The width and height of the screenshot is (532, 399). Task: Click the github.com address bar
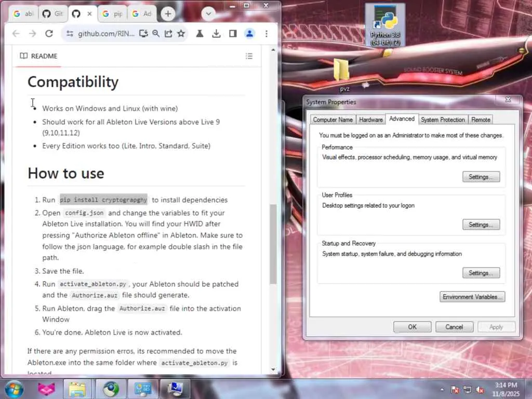click(106, 33)
